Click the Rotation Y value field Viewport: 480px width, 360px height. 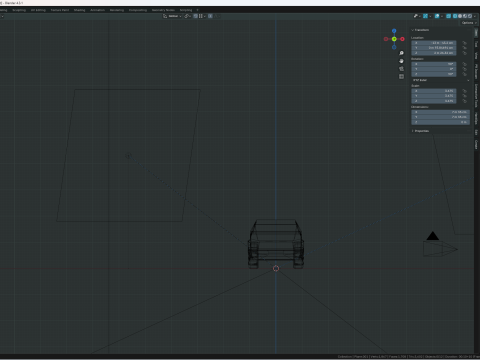[434, 69]
